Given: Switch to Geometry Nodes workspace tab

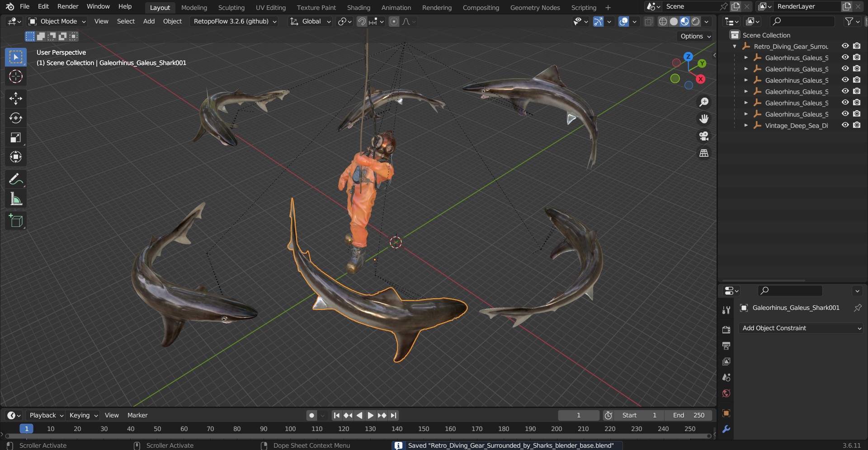Looking at the screenshot, I should pyautogui.click(x=535, y=7).
